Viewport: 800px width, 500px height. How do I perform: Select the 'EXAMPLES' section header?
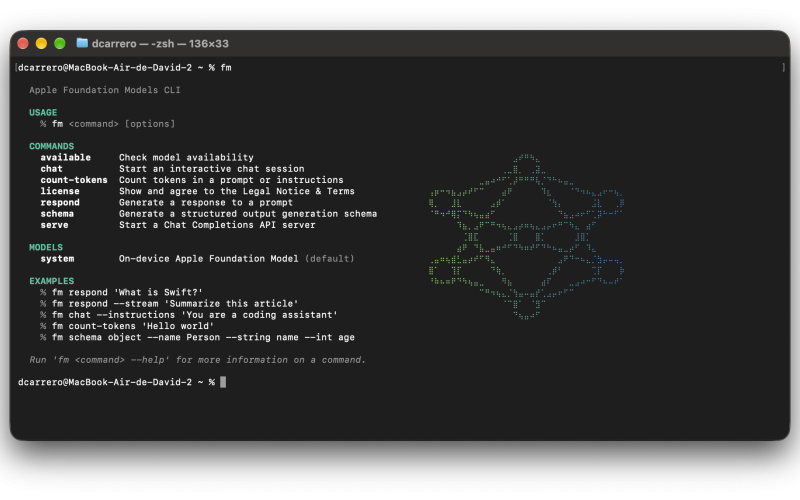pyautogui.click(x=52, y=281)
